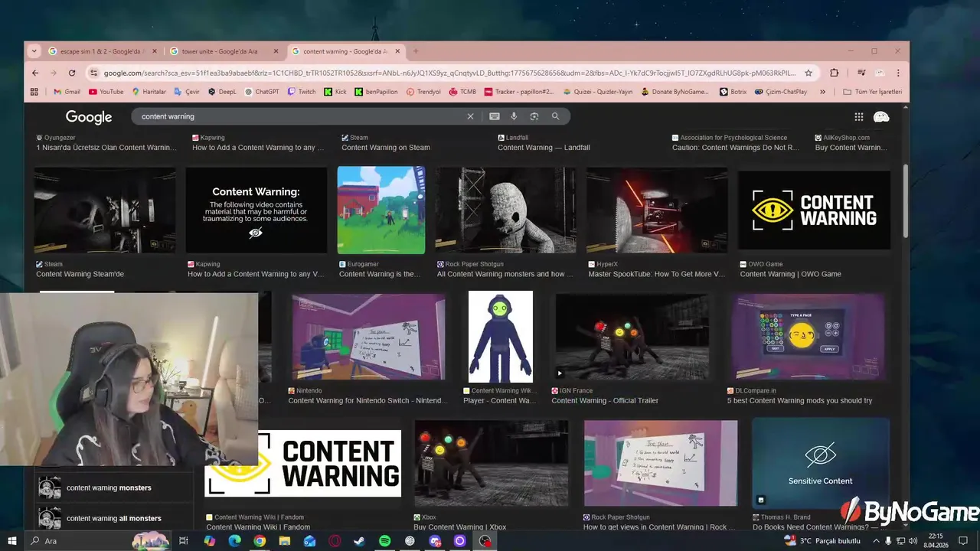Close the escape sim 1 & 2 tab

(154, 51)
